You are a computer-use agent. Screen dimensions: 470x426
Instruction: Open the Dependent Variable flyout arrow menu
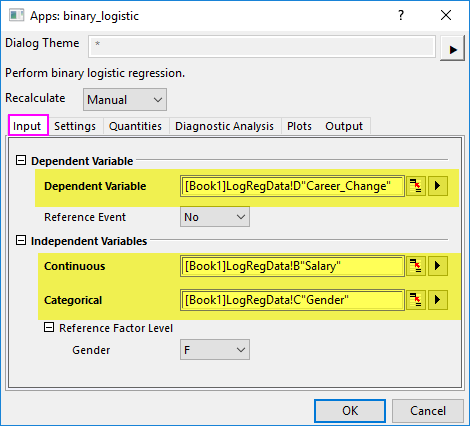coord(438,186)
